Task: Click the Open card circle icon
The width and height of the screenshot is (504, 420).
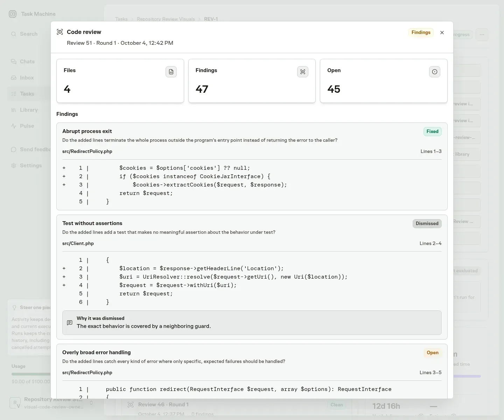Action: click(435, 72)
